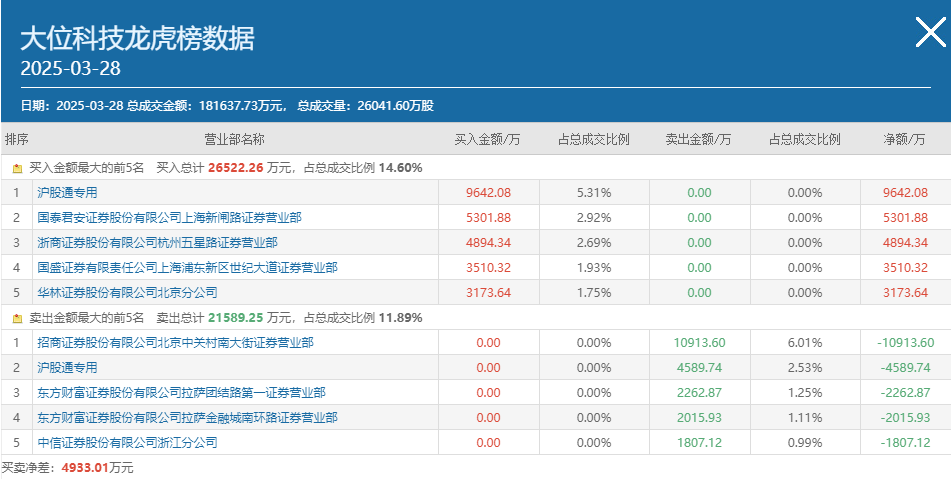This screenshot has width=951, height=479.
Task: Select the net value -4589.74
Action: pyautogui.click(x=906, y=367)
